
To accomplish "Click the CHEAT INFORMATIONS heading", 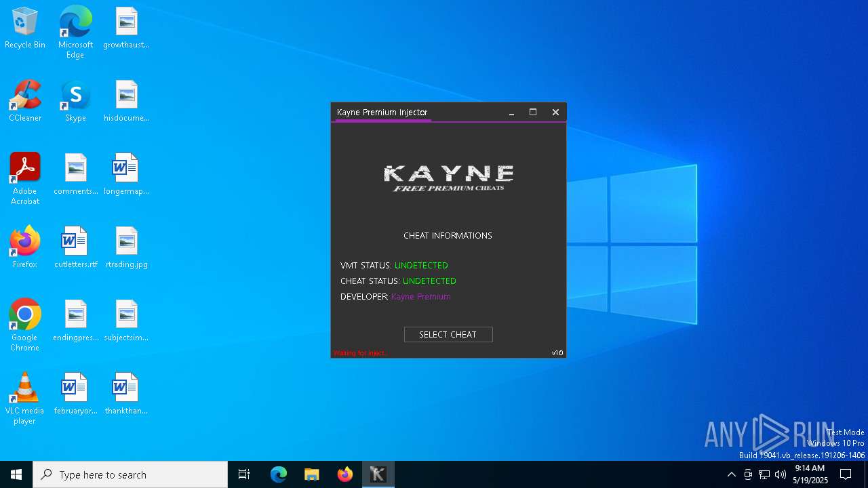I will pyautogui.click(x=448, y=236).
